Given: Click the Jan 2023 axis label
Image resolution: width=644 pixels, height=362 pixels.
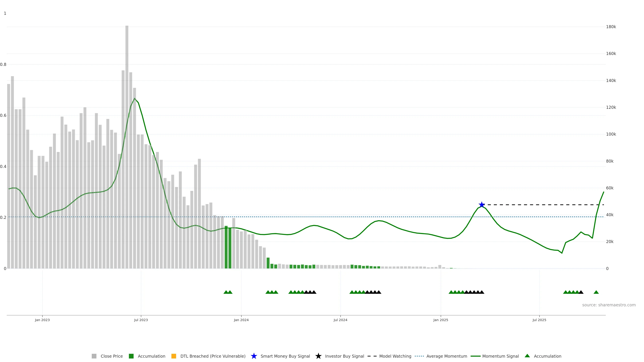Looking at the screenshot, I should point(42,320).
